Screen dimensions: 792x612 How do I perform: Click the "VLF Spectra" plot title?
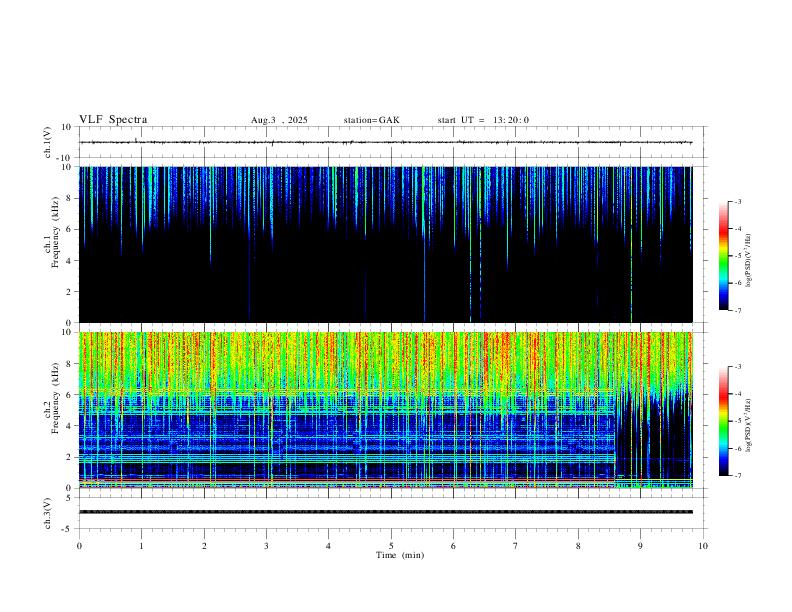113,120
